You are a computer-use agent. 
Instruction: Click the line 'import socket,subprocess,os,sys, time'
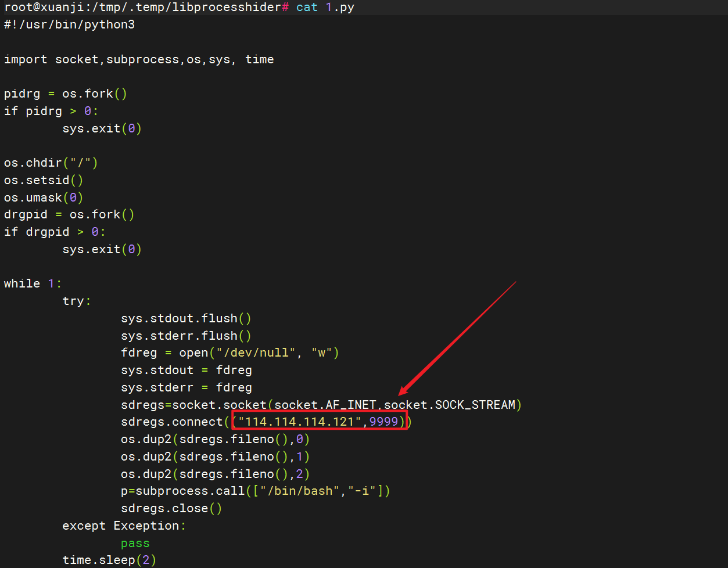(x=139, y=59)
